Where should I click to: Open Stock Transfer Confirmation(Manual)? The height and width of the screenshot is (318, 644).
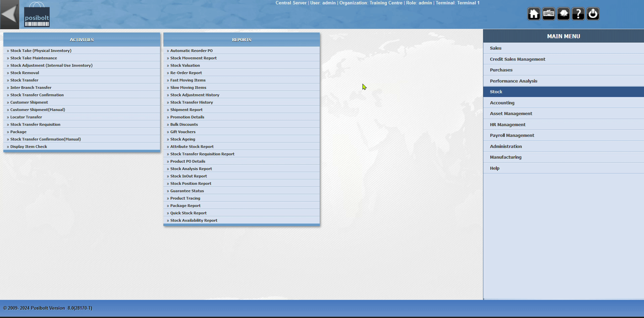[82, 139]
